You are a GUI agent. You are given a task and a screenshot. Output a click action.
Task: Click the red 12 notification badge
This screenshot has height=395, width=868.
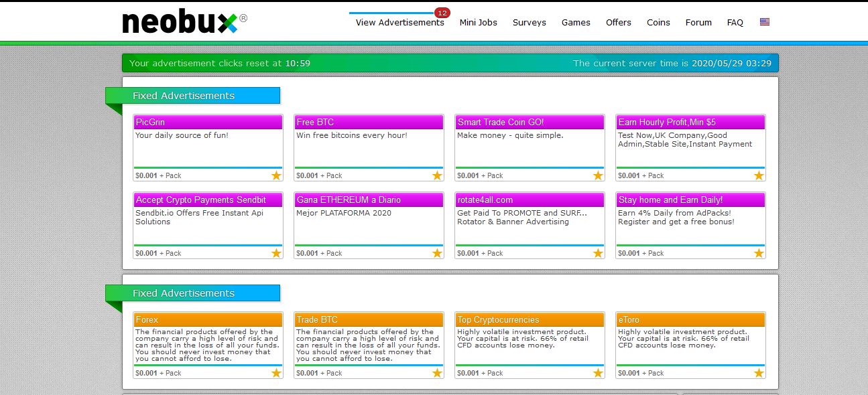tap(442, 13)
